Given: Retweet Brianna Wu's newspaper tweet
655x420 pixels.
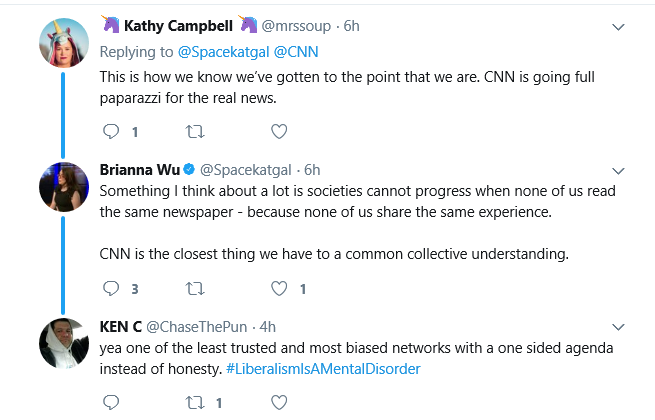Looking at the screenshot, I should (x=195, y=288).
